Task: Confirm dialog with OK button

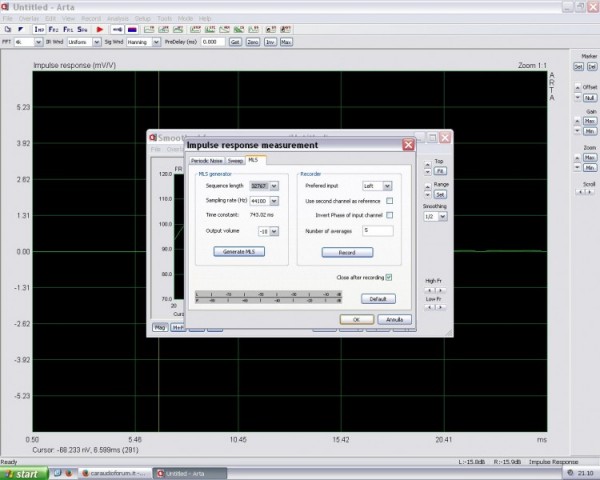Action: (357, 320)
